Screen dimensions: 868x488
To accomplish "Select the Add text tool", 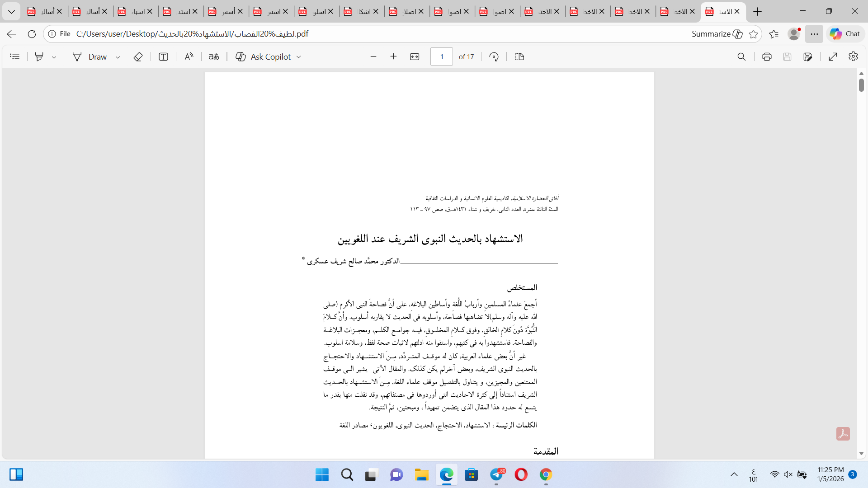I will click(x=164, y=56).
